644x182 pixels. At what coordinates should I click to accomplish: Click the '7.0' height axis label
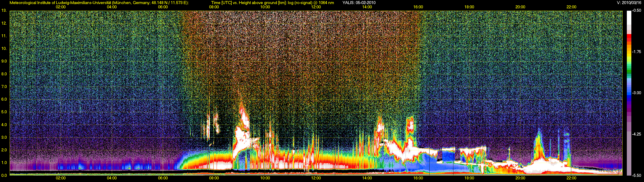(4, 87)
